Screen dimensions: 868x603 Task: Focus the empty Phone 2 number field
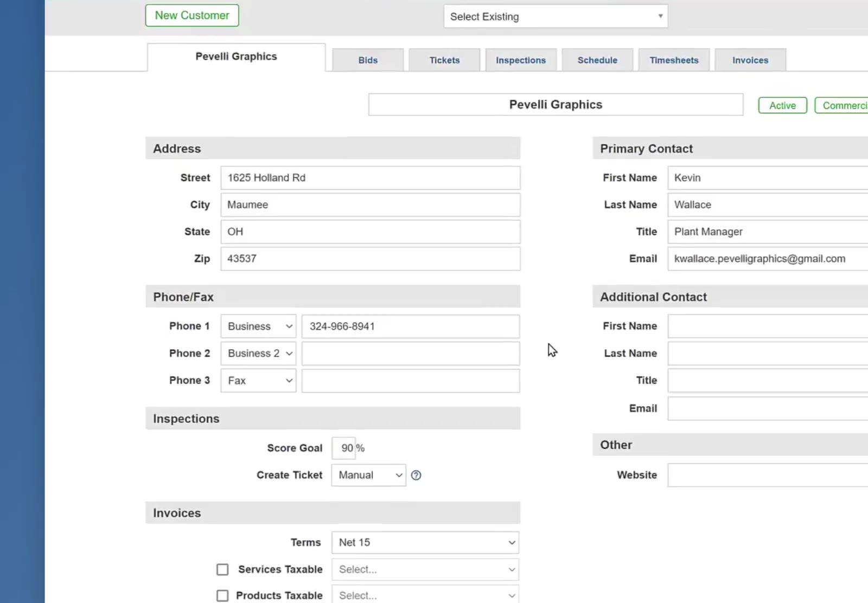[411, 354]
